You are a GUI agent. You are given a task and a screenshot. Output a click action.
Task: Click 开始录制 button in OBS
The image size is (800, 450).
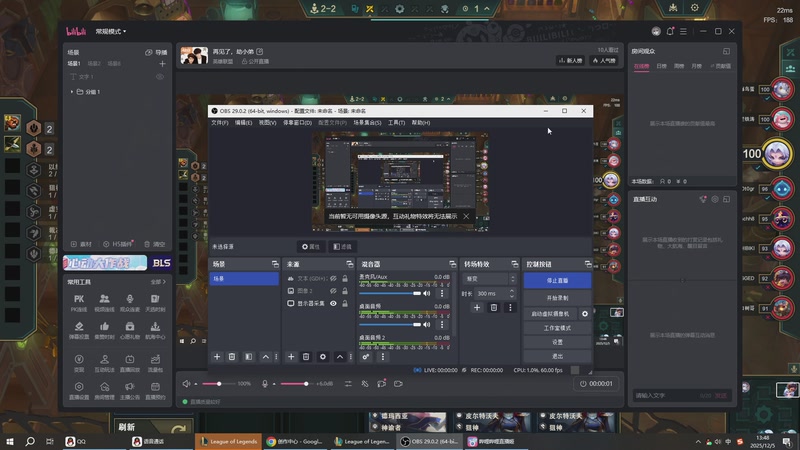point(557,298)
